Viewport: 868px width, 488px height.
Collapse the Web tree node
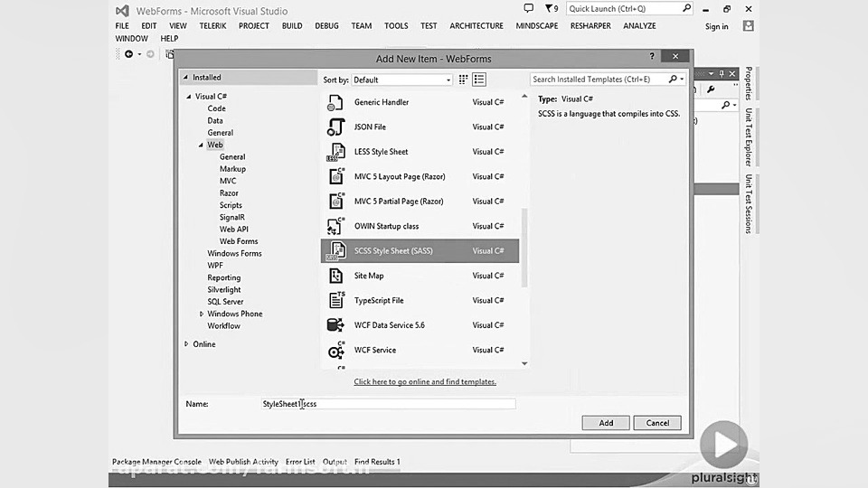pos(201,145)
